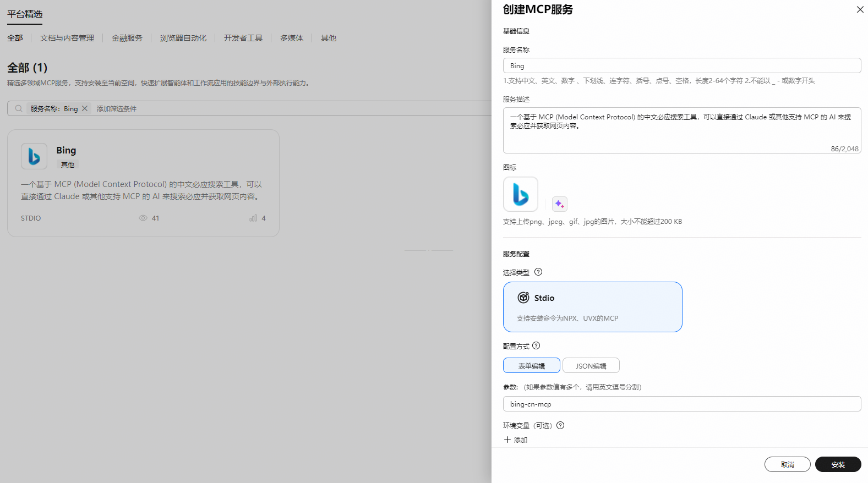Screen dimensions: 868x483
Task: Switch to 表单编辑 configuration mode
Action: 532,366
